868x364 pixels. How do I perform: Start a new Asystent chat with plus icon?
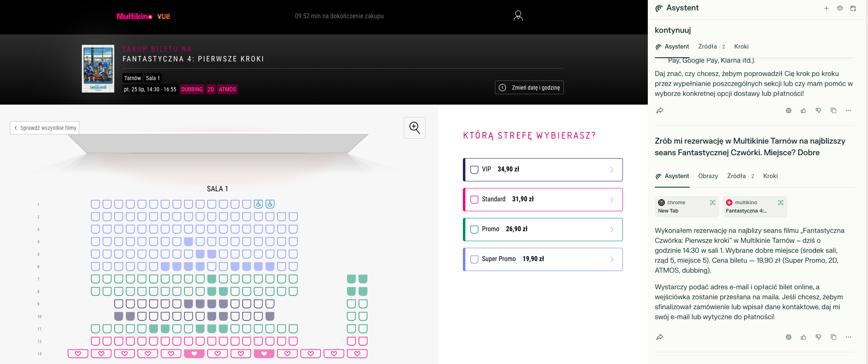pyautogui.click(x=826, y=8)
